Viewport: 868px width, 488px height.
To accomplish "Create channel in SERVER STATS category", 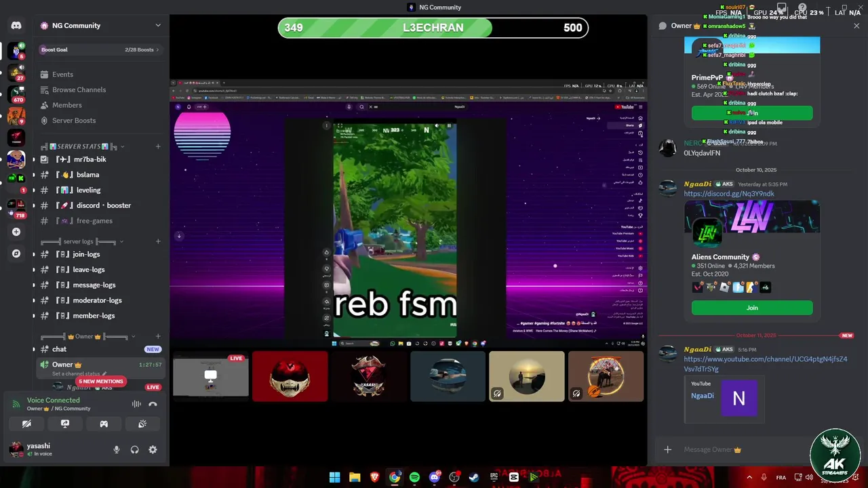I will tap(158, 146).
